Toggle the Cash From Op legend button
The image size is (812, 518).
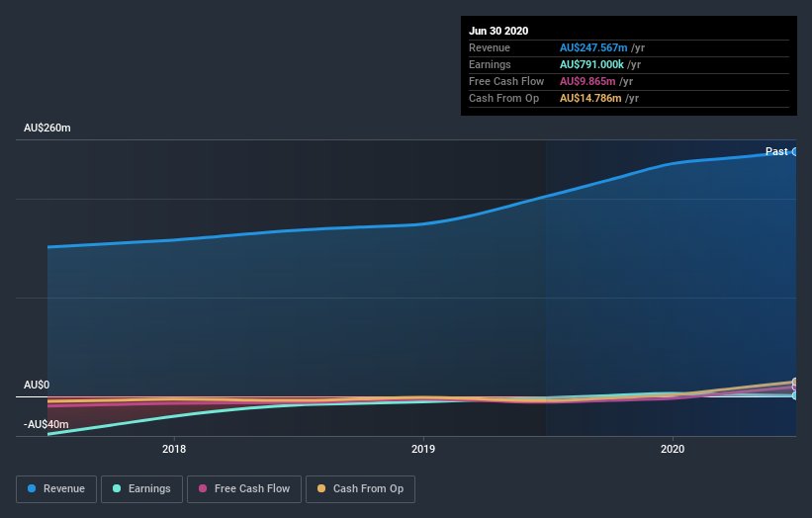tap(360, 489)
